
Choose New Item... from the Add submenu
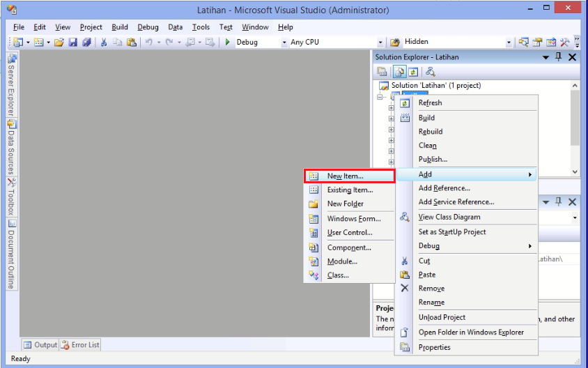tap(349, 176)
